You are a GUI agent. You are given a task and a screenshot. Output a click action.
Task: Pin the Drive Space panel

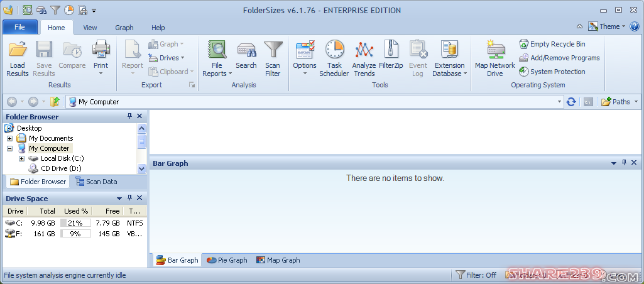[130, 198]
